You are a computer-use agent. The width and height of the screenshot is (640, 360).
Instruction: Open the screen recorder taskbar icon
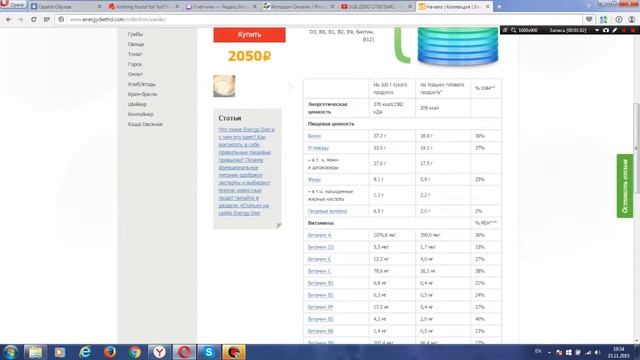[234, 352]
